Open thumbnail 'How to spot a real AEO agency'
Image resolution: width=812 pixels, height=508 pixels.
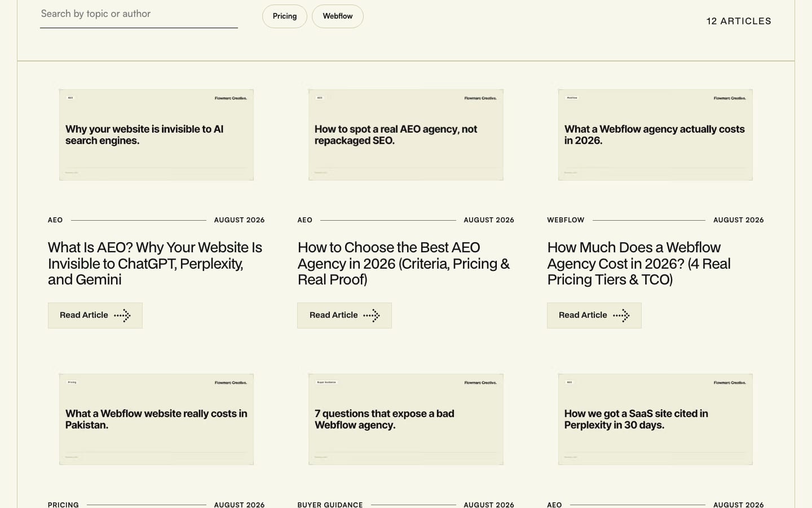pyautogui.click(x=406, y=135)
